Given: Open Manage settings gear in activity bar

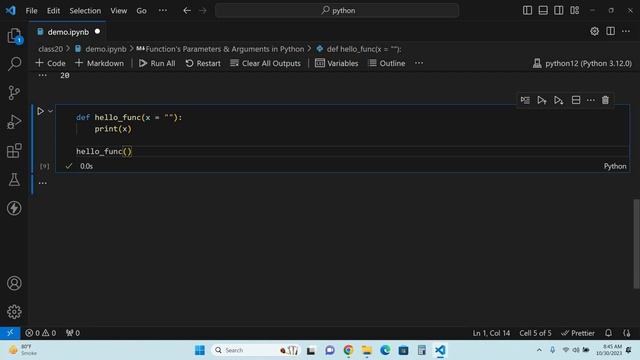Looking at the screenshot, I should 14,312.
